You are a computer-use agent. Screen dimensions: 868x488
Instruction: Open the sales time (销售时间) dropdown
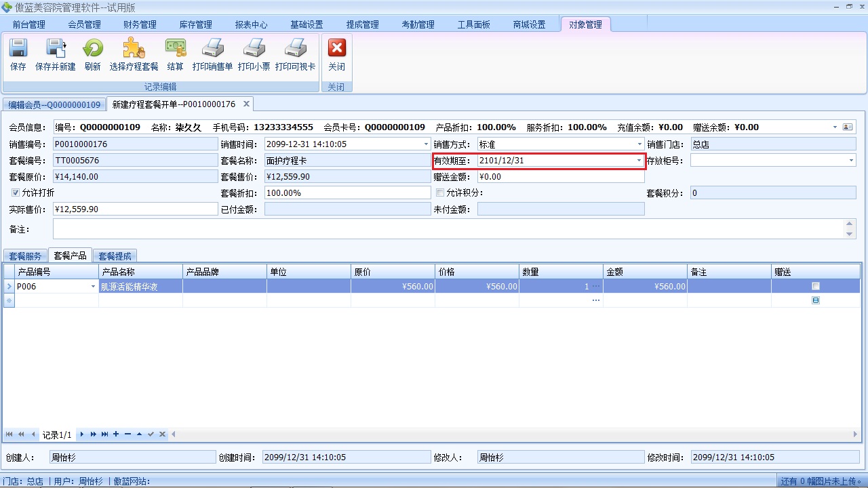pos(426,144)
